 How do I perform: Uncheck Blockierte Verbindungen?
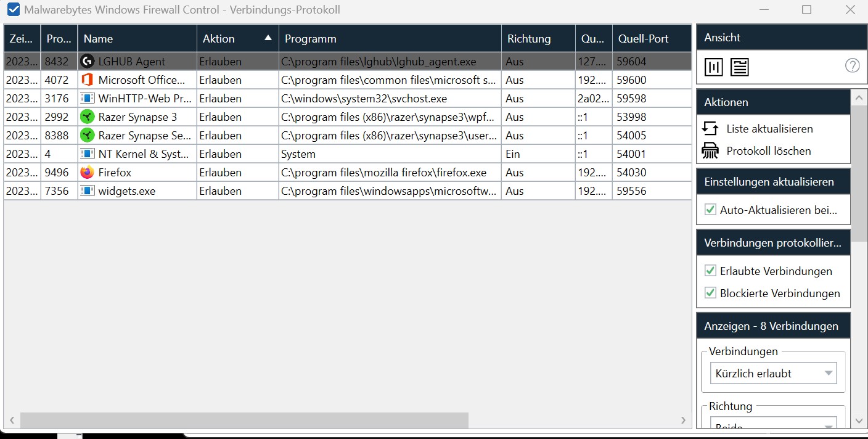pos(710,293)
